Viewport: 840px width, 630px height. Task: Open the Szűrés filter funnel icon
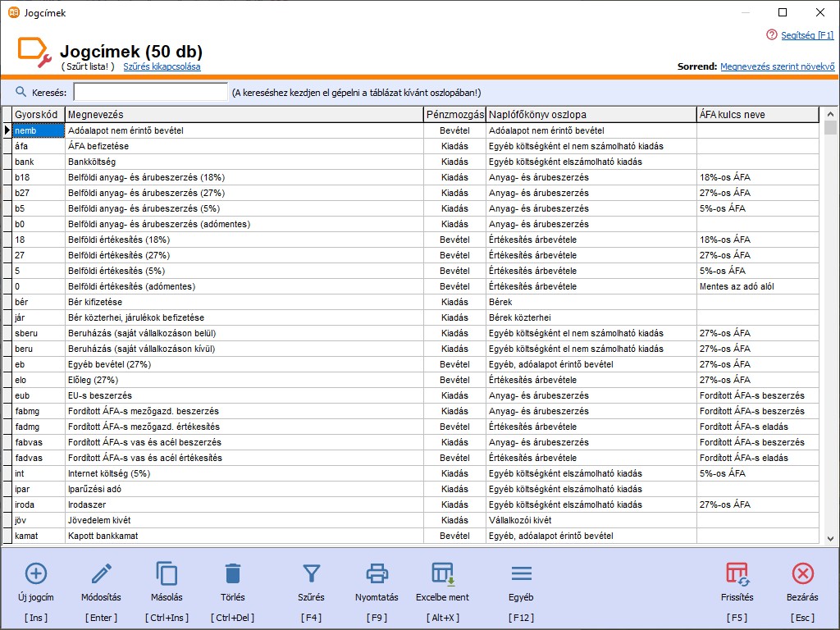[x=311, y=573]
